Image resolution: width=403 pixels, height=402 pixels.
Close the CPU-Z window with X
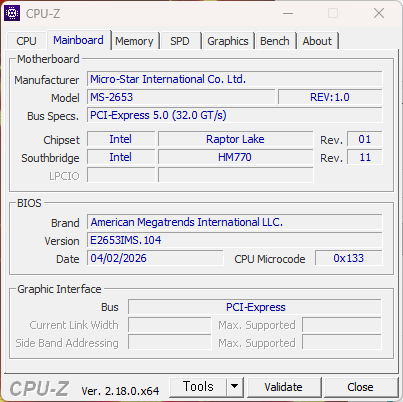coord(379,14)
